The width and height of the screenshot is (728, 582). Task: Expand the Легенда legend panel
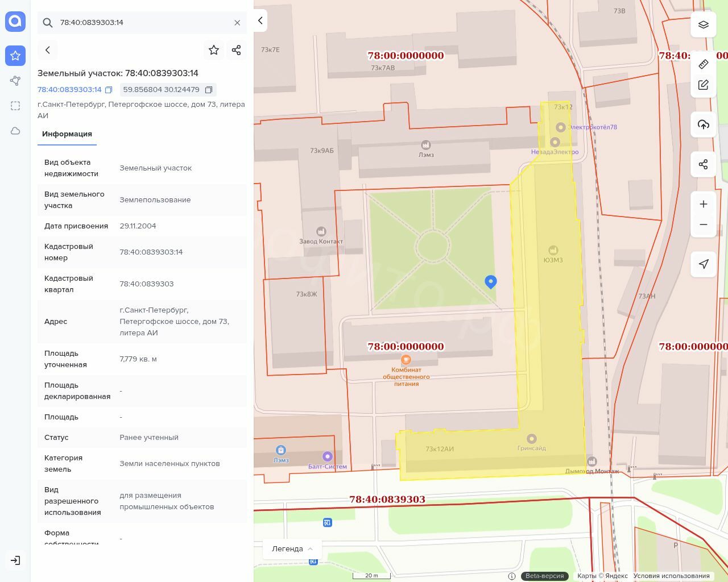(x=292, y=548)
